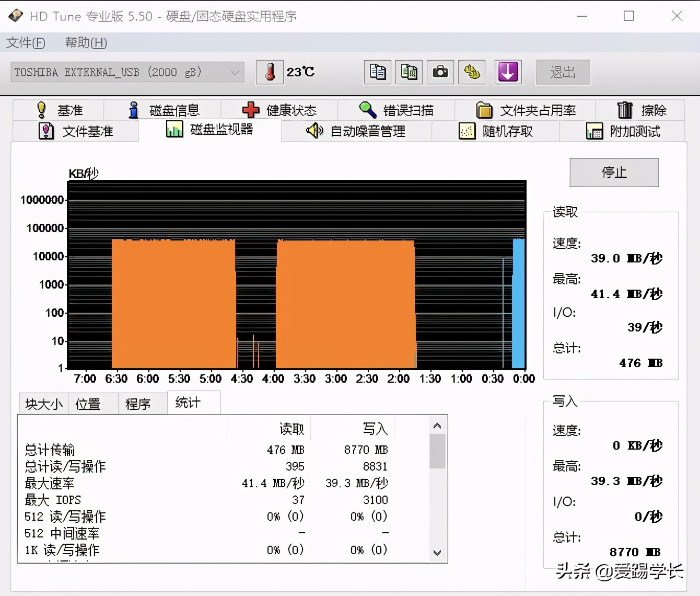Switch to the 文件基准 tab
Screen dimensions: 700x596
(x=77, y=131)
